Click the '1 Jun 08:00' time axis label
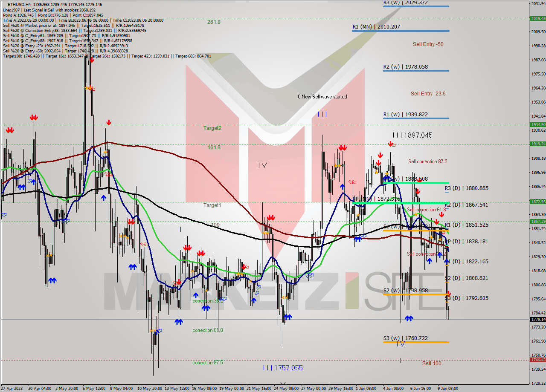This screenshot has height=392, width=546. point(366,389)
